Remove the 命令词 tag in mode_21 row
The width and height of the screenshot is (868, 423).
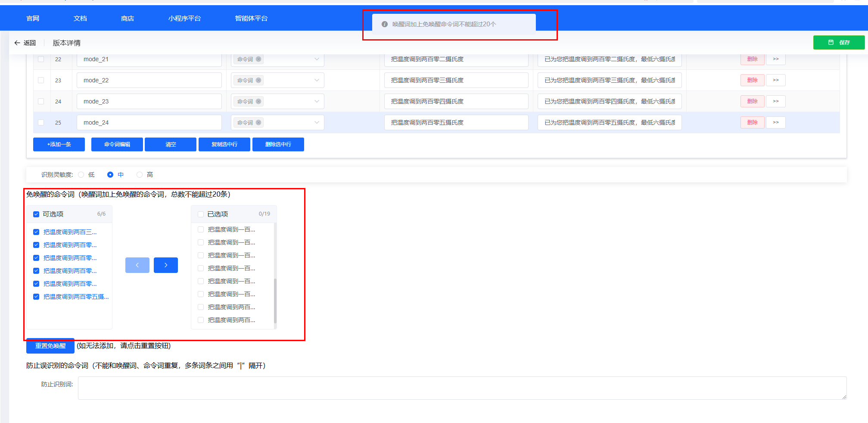[x=258, y=60]
